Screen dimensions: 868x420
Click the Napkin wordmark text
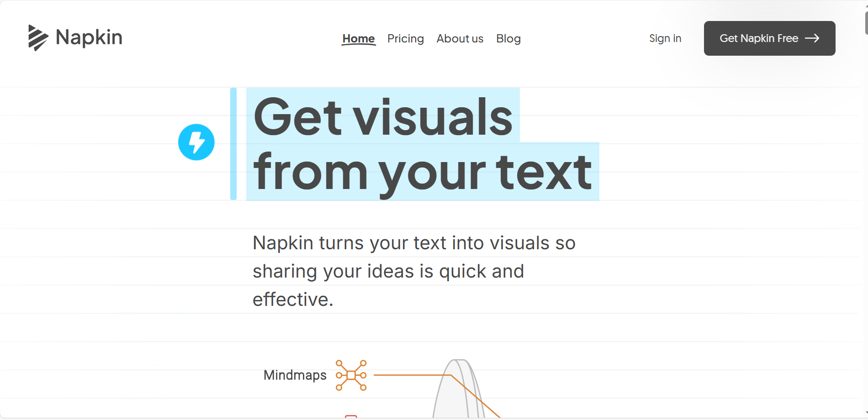coord(89,37)
